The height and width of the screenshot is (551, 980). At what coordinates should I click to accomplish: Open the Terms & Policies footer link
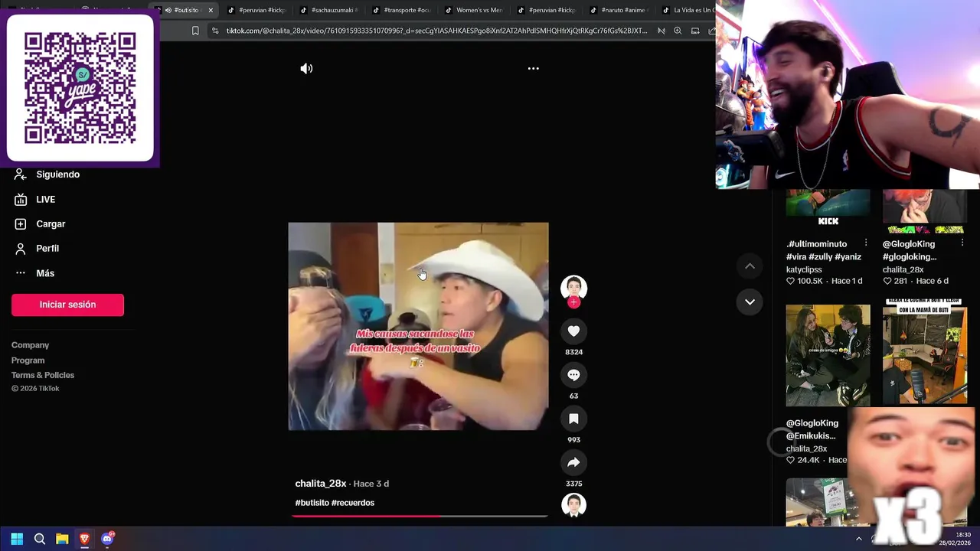click(x=43, y=375)
